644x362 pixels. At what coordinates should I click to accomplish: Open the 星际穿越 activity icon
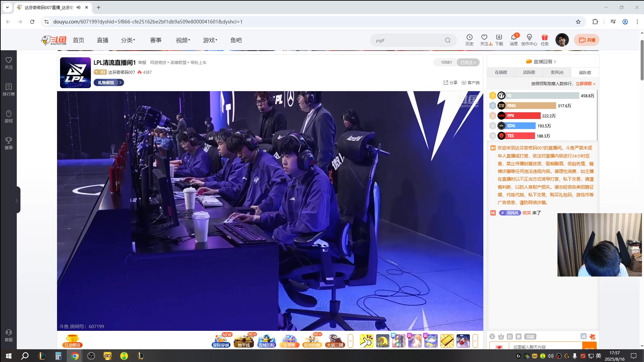click(221, 341)
